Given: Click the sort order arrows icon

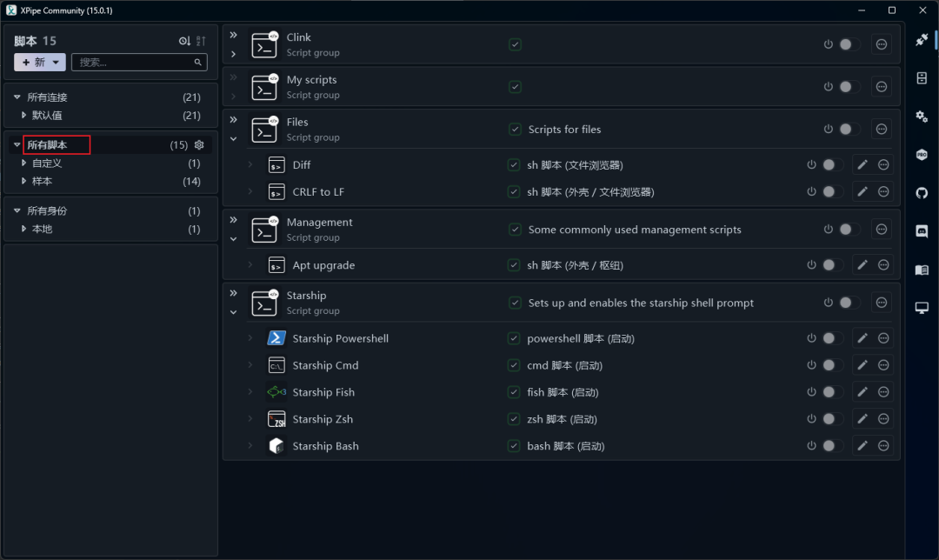Looking at the screenshot, I should coord(201,41).
